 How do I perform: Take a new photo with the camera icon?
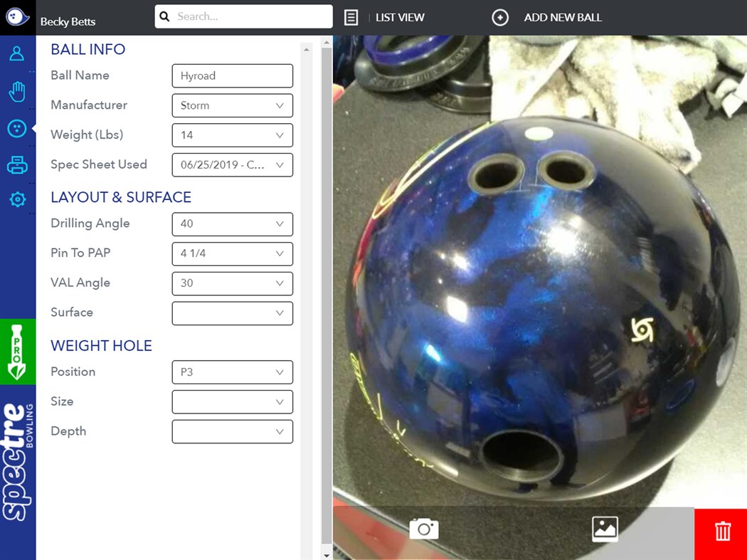pos(423,529)
